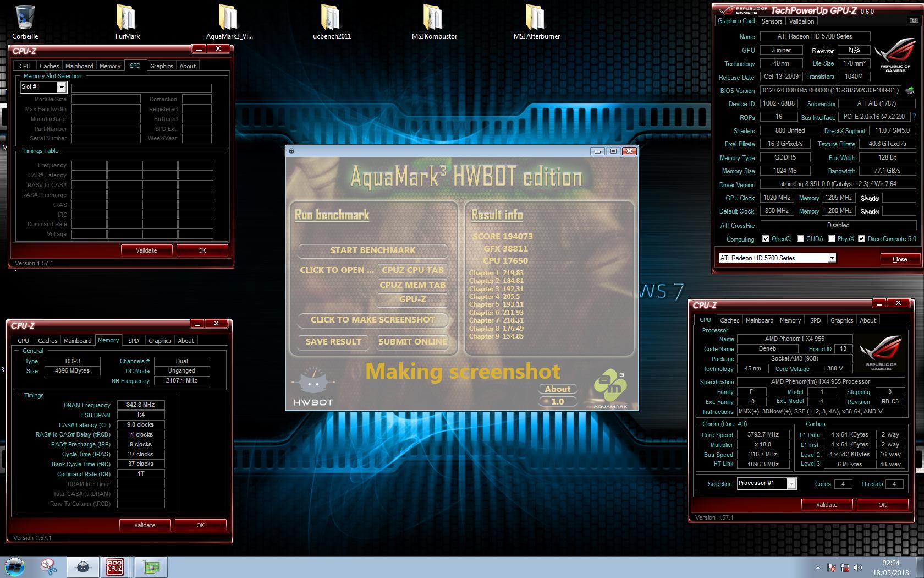Click the network tray icon
This screenshot has height=578, width=924.
point(845,568)
